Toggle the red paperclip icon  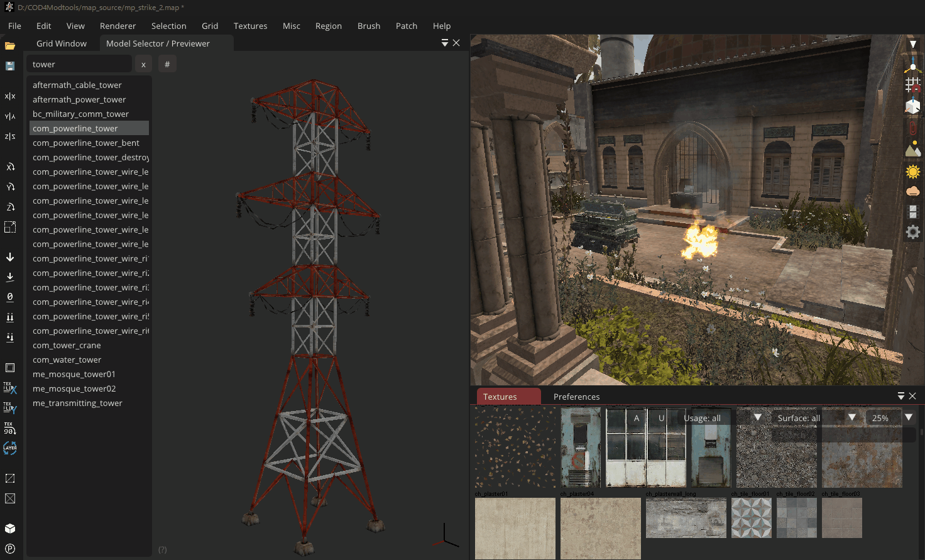[x=913, y=128]
